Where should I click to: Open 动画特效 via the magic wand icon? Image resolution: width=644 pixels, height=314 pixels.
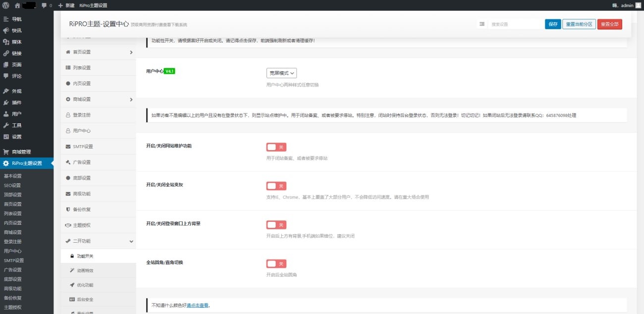(72, 270)
